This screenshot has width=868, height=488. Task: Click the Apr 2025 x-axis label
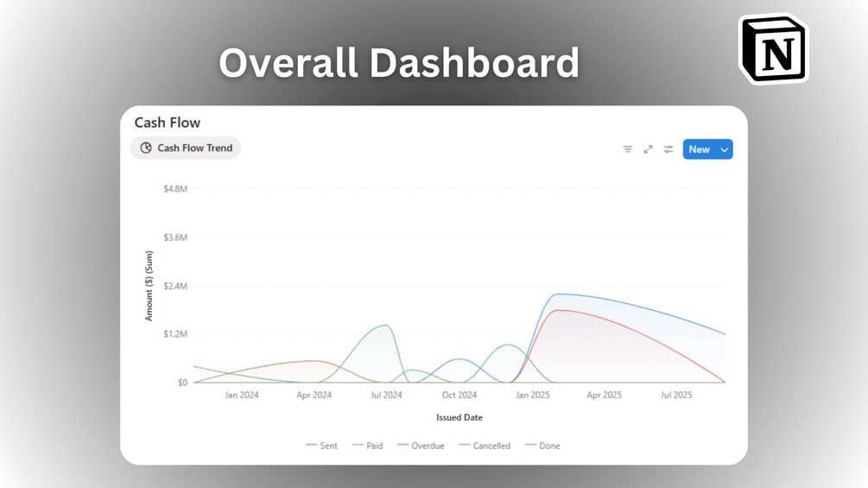[x=604, y=395]
